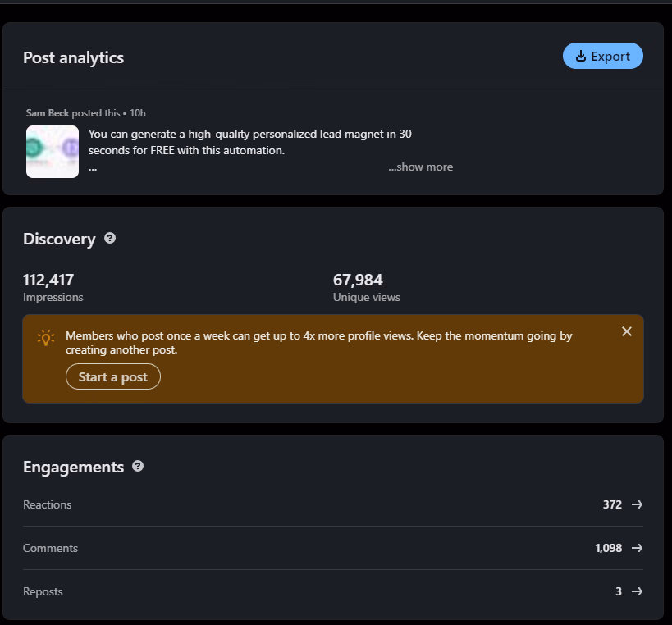View the 1,098 comments list
The width and height of the screenshot is (672, 625).
(x=609, y=548)
